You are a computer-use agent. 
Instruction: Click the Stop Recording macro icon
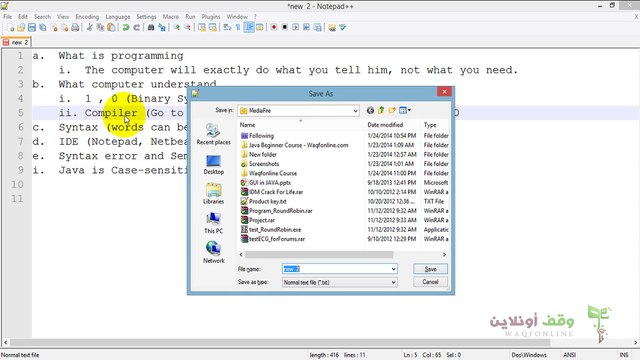pyautogui.click(x=285, y=28)
